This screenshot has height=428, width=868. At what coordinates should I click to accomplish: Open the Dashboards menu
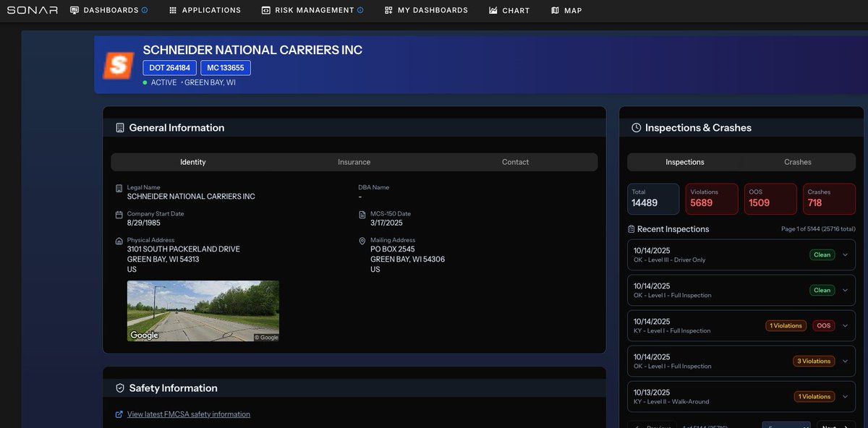click(109, 10)
